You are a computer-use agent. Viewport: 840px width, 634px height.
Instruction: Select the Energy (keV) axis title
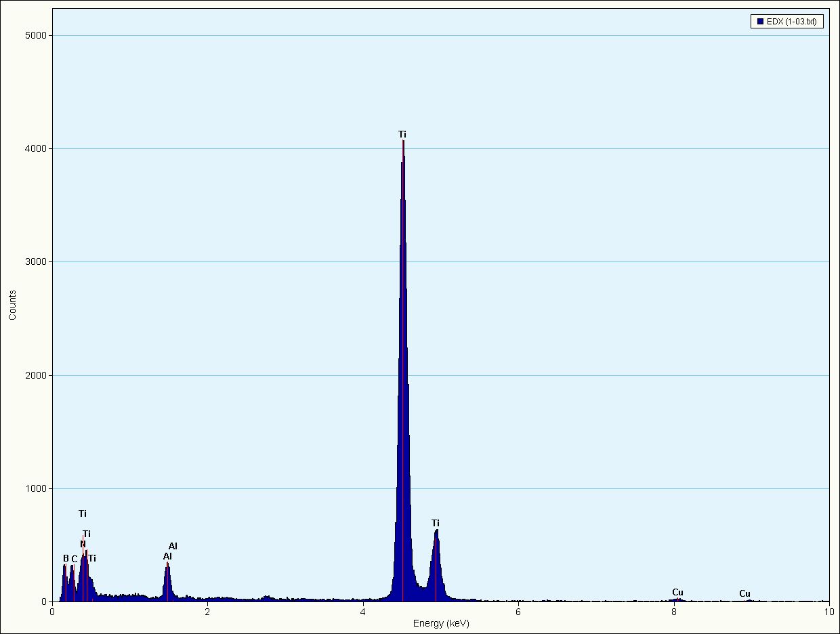(x=441, y=623)
